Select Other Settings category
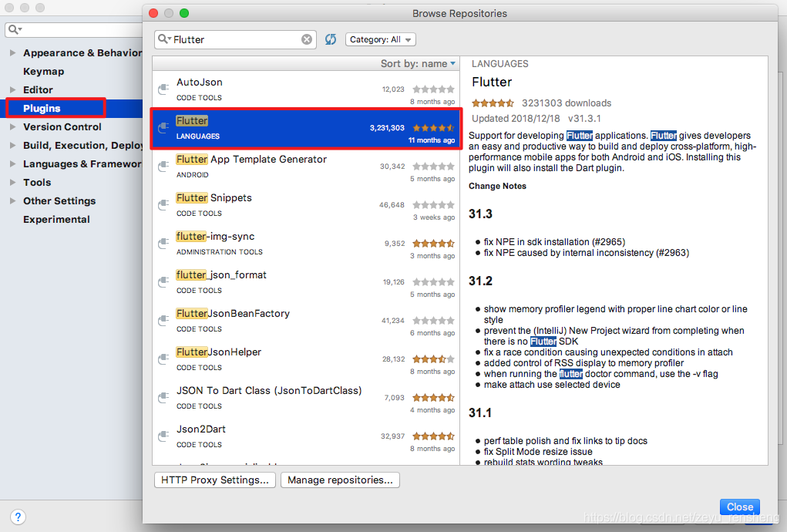The image size is (787, 532). point(59,200)
